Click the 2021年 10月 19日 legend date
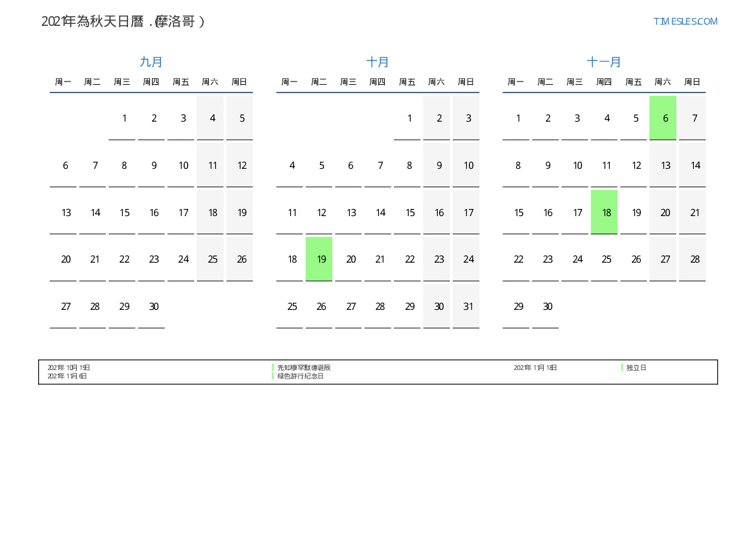 (69, 367)
